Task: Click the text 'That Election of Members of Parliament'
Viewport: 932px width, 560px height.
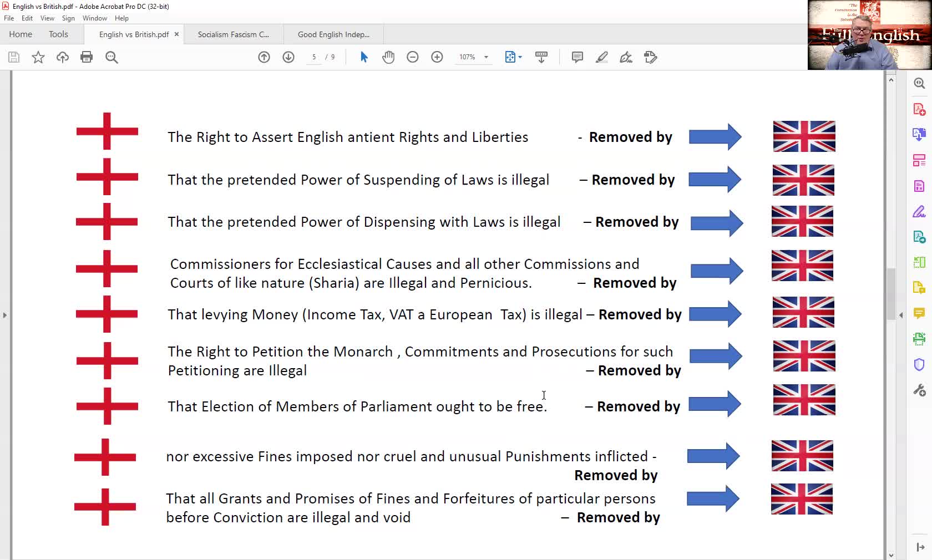Action: point(300,406)
